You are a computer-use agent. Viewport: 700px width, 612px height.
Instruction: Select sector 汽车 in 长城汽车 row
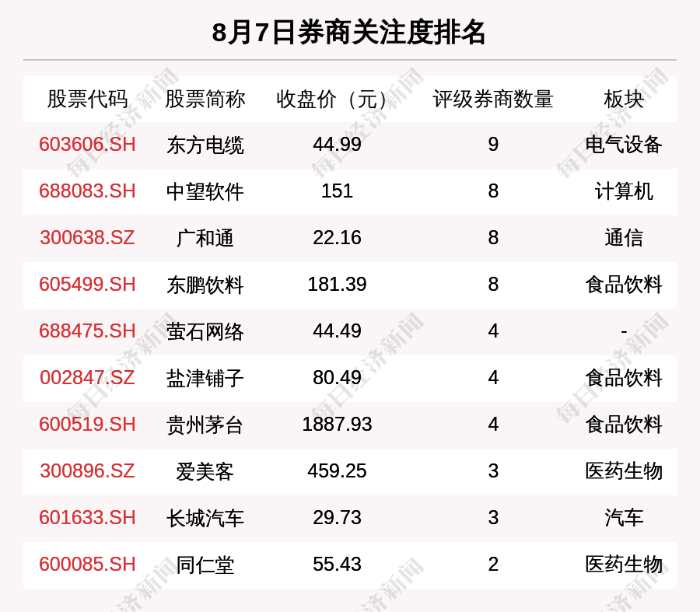624,518
